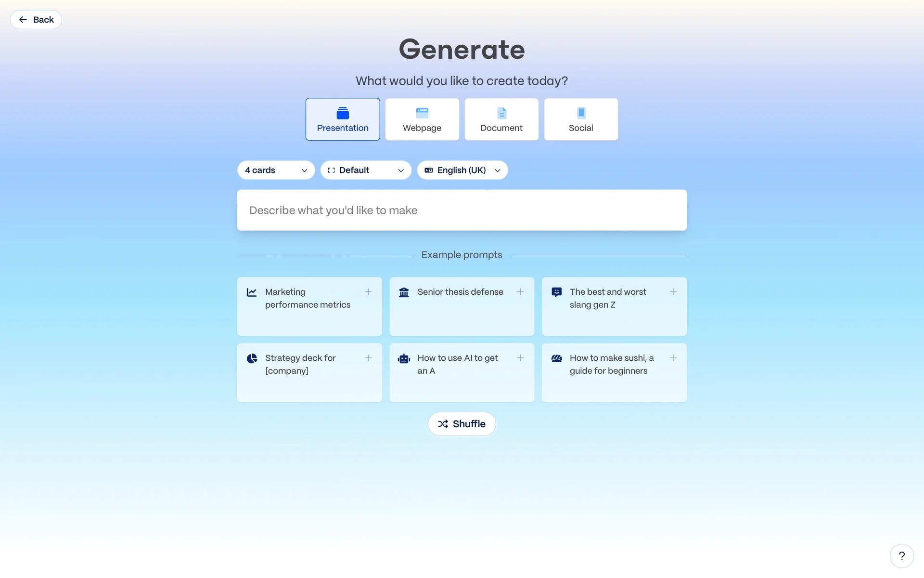
Task: Click plus on best and worst slang card
Action: coord(673,292)
